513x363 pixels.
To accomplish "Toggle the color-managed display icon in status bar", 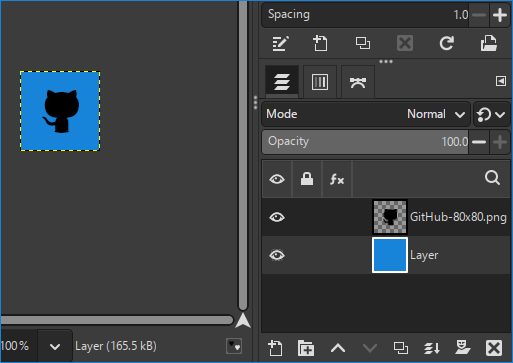I will click(x=234, y=346).
